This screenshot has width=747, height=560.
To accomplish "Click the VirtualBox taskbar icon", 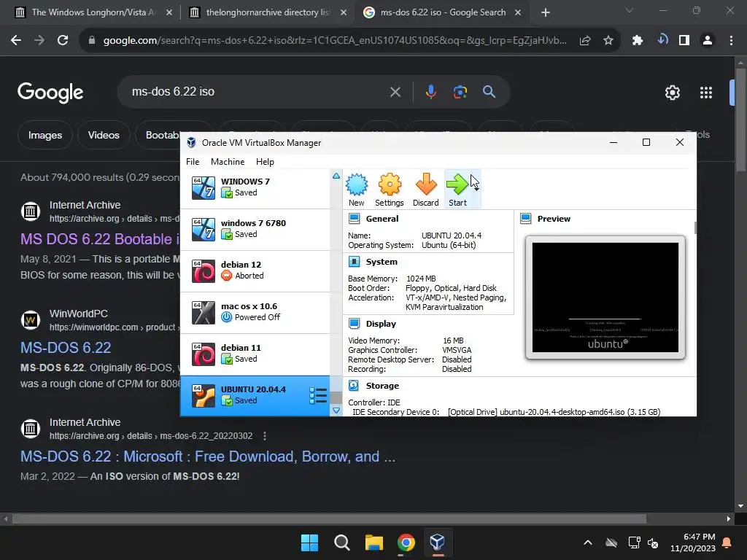I will (x=438, y=542).
